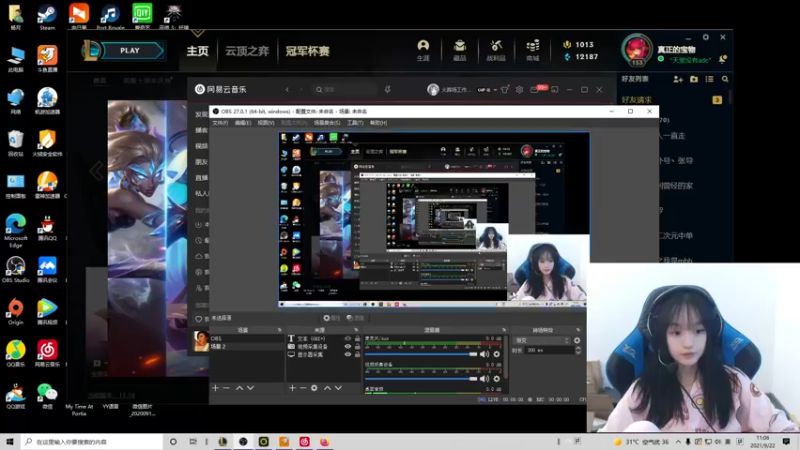Select 场景 2 in OBS scenes list
This screenshot has height=450, width=800.
[x=247, y=346]
